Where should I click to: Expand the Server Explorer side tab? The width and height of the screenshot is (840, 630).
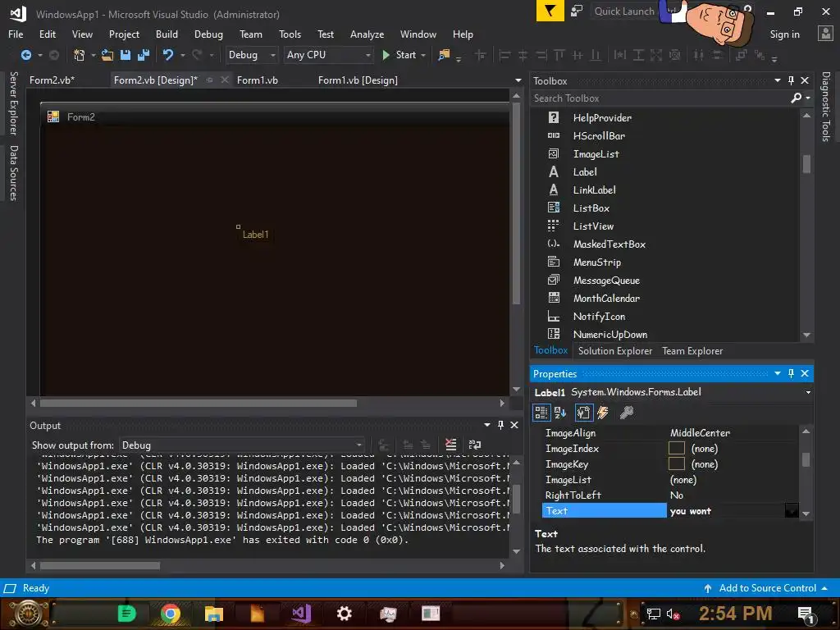[x=13, y=104]
